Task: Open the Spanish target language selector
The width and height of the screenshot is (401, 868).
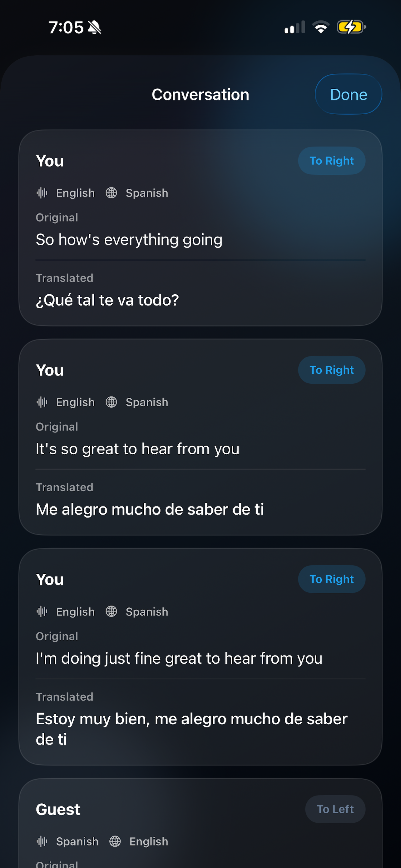Action: point(146,193)
